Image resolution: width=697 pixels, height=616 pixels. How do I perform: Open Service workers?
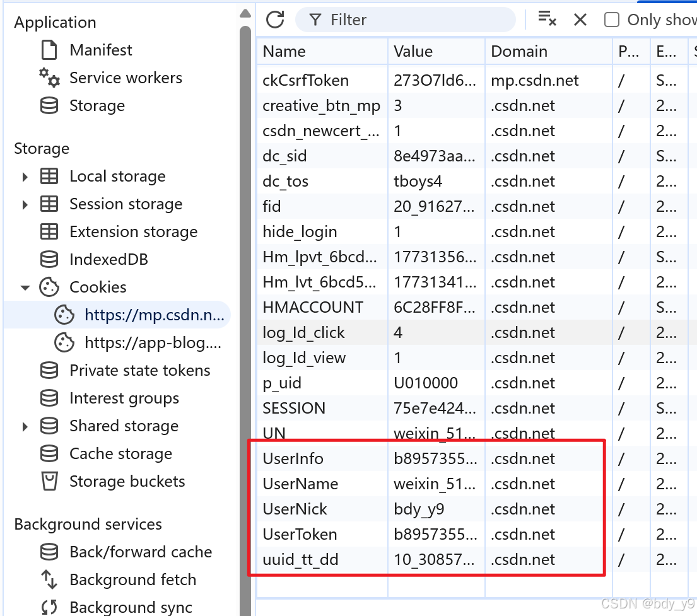point(126,78)
